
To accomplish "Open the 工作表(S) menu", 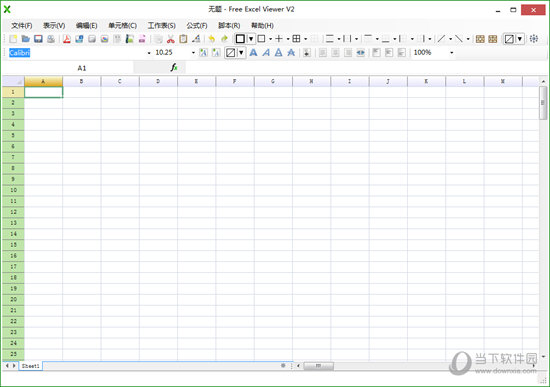I will coord(162,26).
